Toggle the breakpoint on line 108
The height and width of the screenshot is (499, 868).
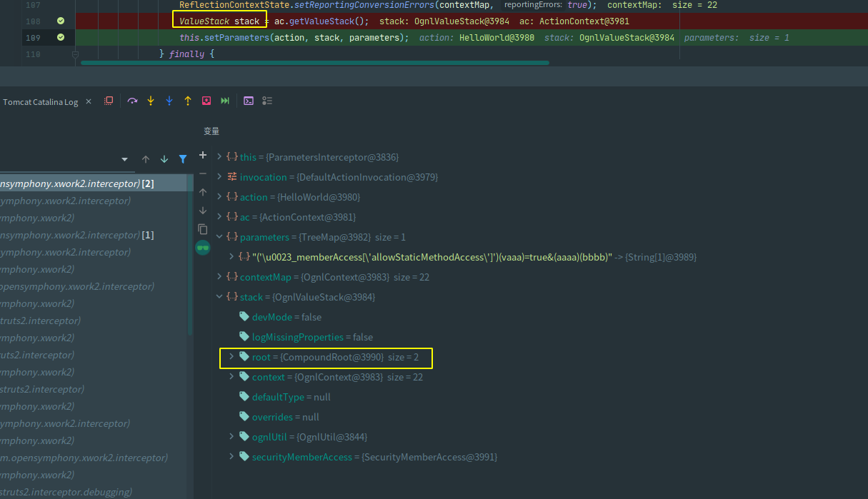(61, 21)
